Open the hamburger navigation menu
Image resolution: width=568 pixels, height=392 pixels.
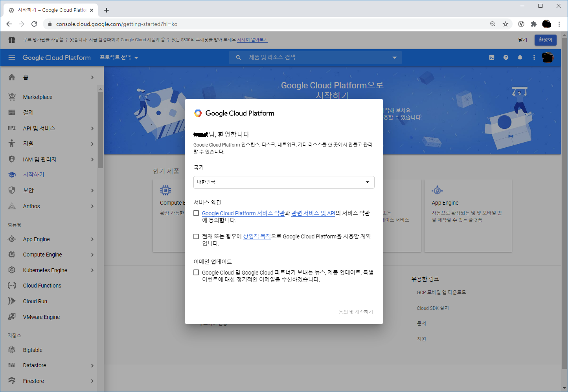[12, 57]
